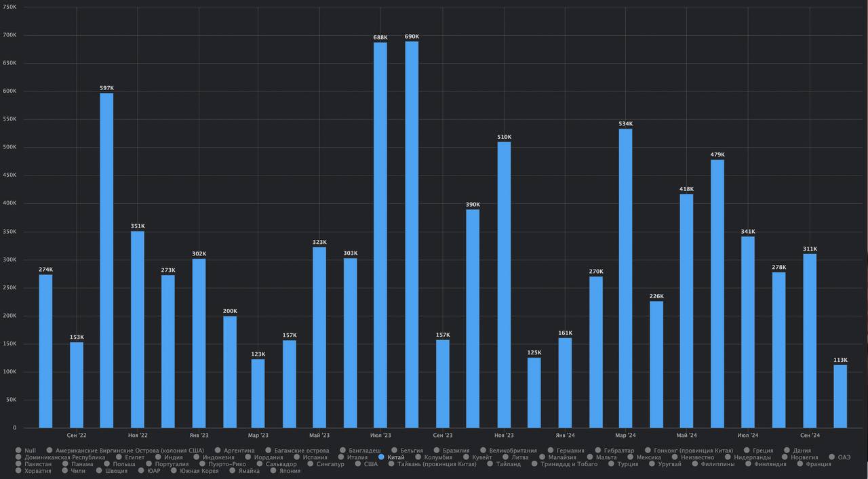The height and width of the screenshot is (479, 868).
Task: Show the Турция data series
Action: (623, 464)
